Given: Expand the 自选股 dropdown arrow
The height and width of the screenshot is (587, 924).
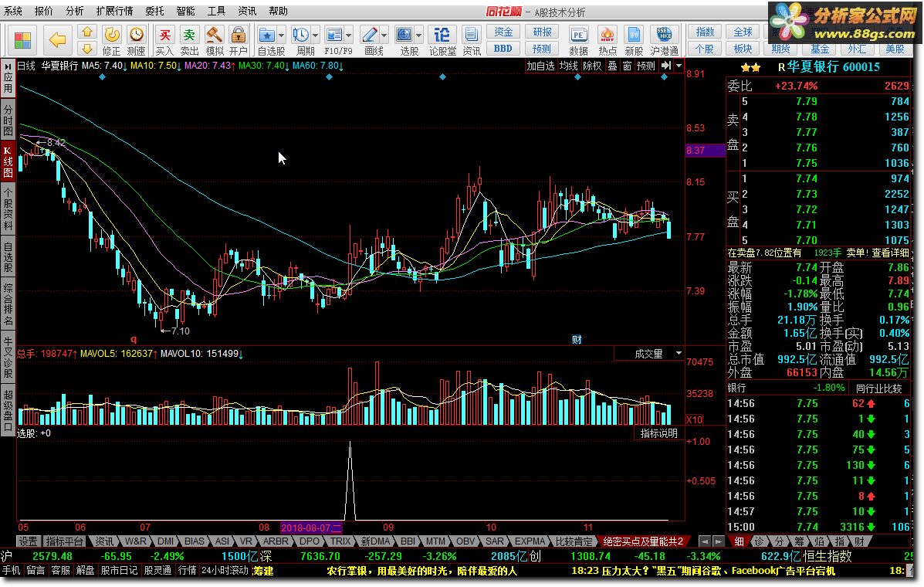Looking at the screenshot, I should point(281,36).
